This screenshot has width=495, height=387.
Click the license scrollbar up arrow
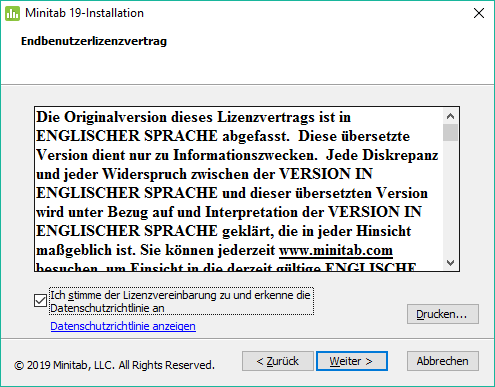coord(450,116)
